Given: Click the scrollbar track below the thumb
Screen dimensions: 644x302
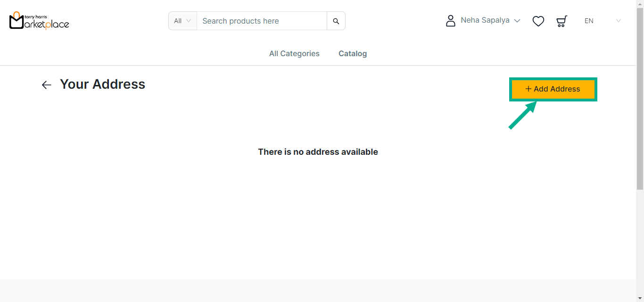Looking at the screenshot, I should click(640, 245).
